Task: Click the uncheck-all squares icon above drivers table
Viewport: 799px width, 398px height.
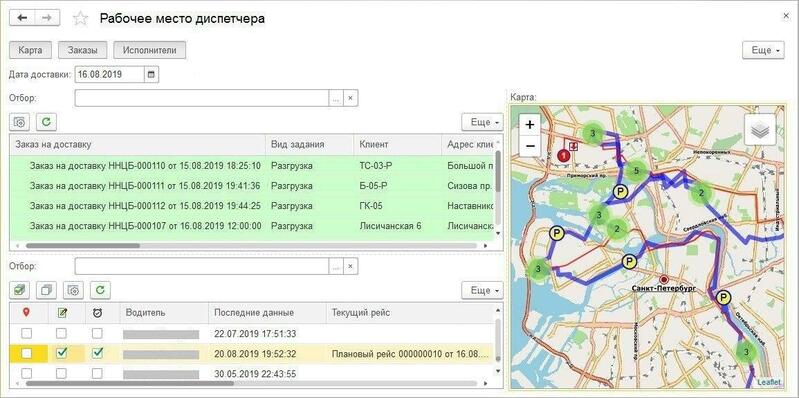Action: tap(46, 290)
